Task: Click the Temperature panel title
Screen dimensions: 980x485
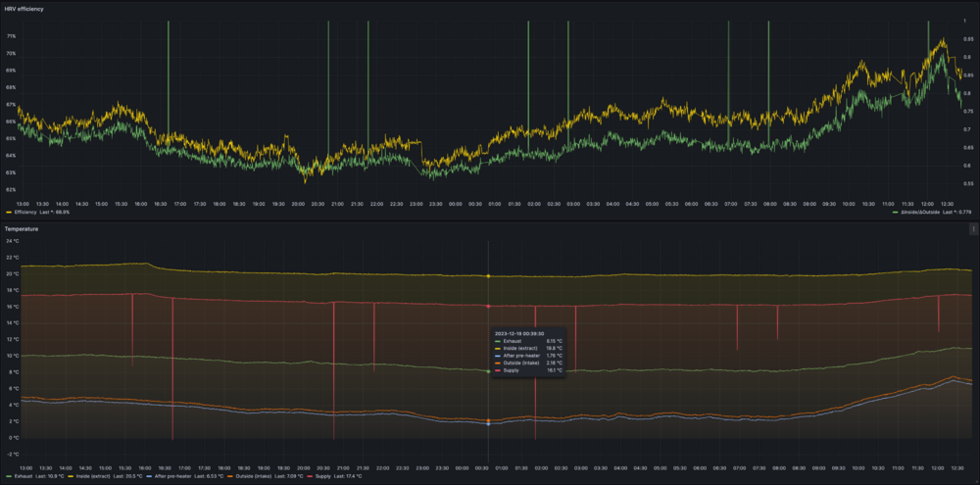Action: [24, 228]
